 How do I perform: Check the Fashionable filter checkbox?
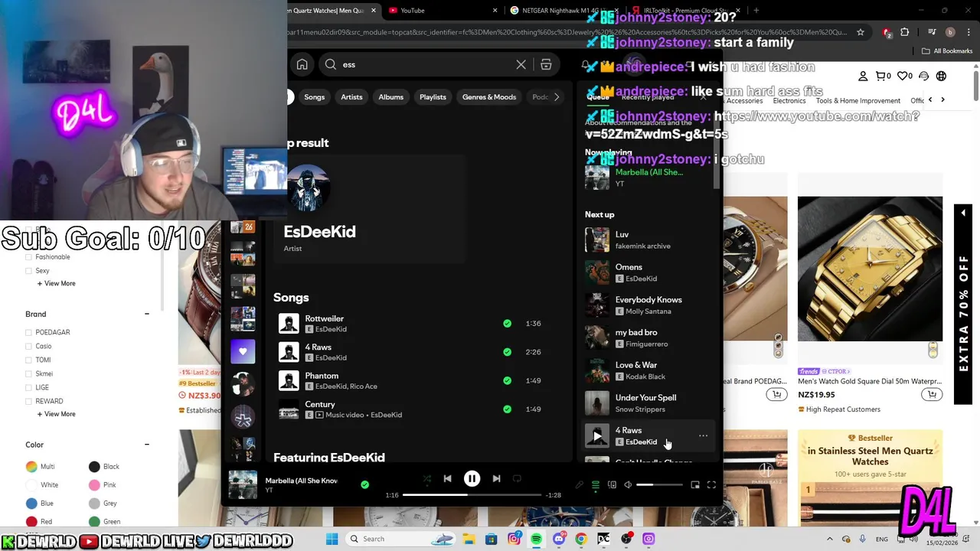29,257
